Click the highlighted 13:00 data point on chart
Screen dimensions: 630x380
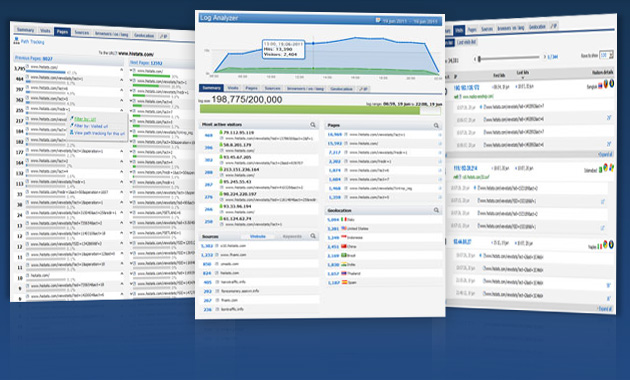[x=313, y=43]
